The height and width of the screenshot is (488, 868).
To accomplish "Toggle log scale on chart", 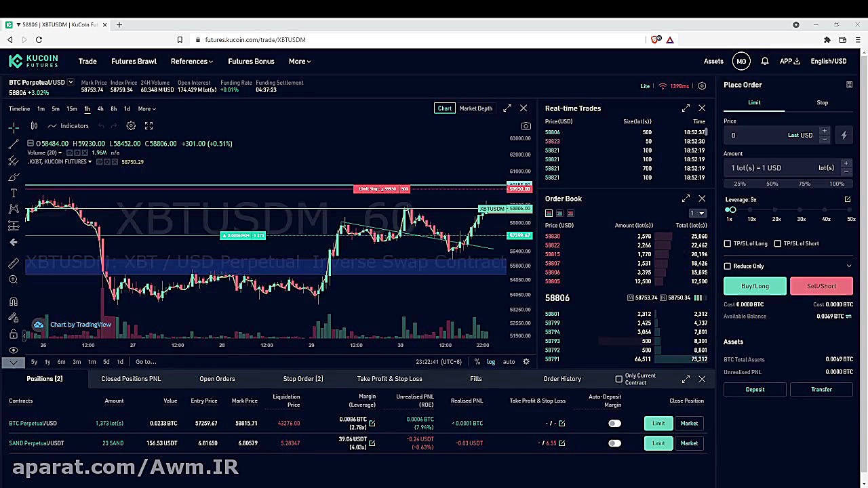I will [490, 362].
